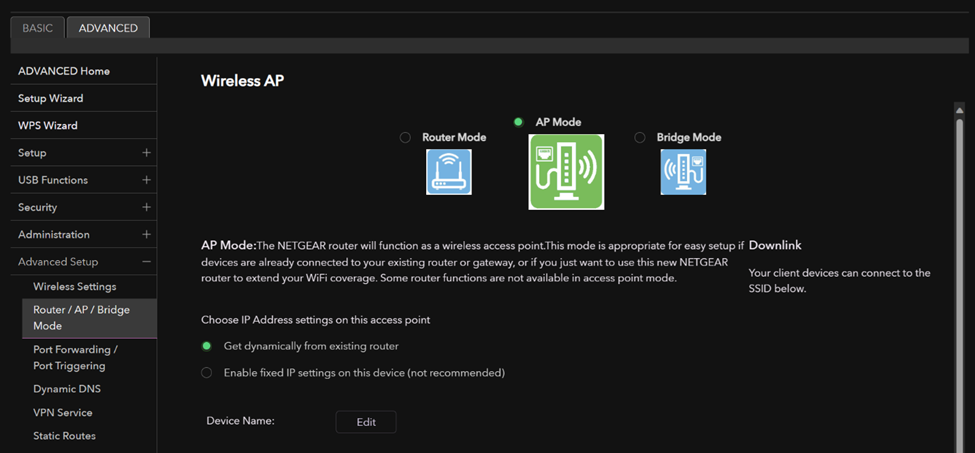Image resolution: width=975 pixels, height=453 pixels.
Task: Collapse the Advanced Setup section
Action: (146, 262)
